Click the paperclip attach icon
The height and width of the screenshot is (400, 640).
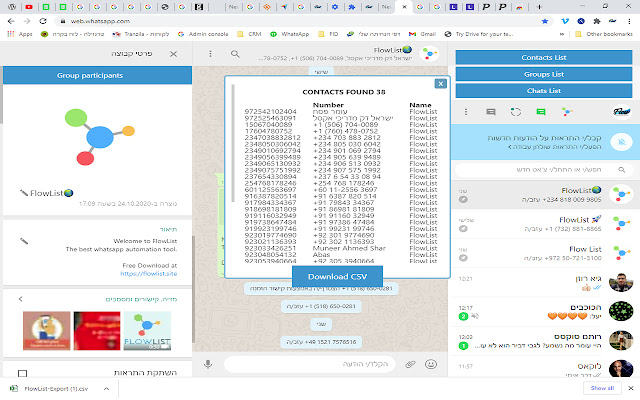[x=410, y=364]
